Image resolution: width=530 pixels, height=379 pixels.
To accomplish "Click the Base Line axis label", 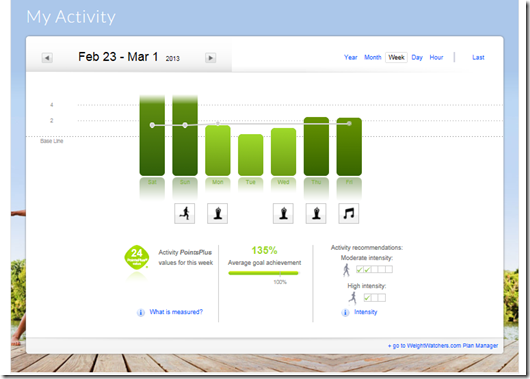I will click(x=52, y=141).
